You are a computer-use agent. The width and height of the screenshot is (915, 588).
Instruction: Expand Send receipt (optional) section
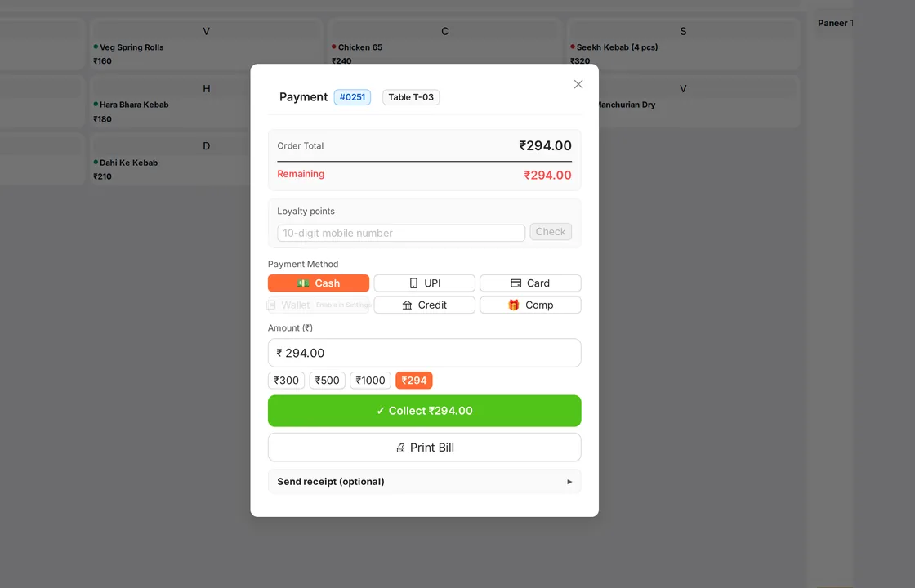pyautogui.click(x=424, y=481)
